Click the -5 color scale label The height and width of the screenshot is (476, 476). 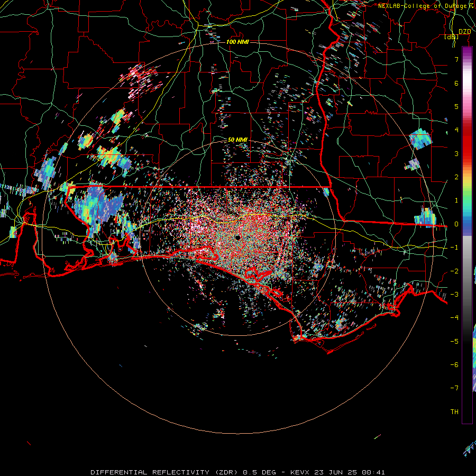pos(454,341)
